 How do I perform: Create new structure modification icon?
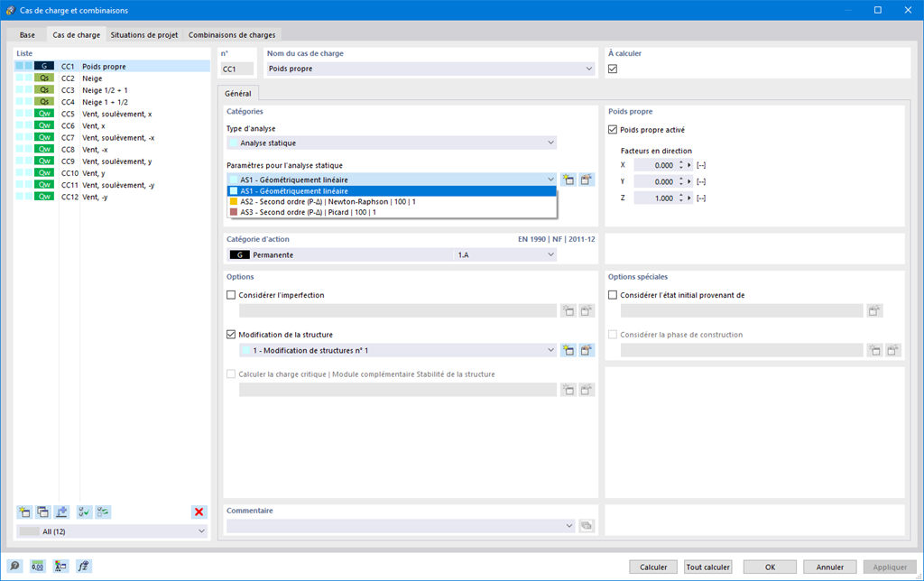point(568,350)
